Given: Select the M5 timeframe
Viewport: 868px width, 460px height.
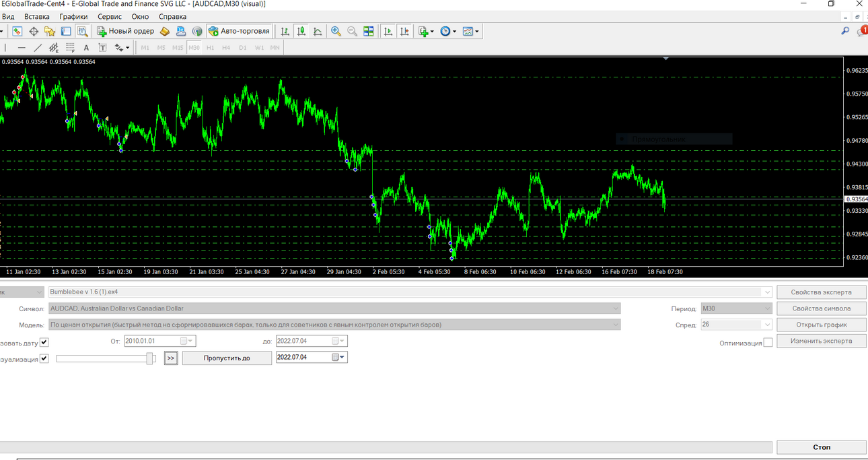Looking at the screenshot, I should tap(161, 48).
